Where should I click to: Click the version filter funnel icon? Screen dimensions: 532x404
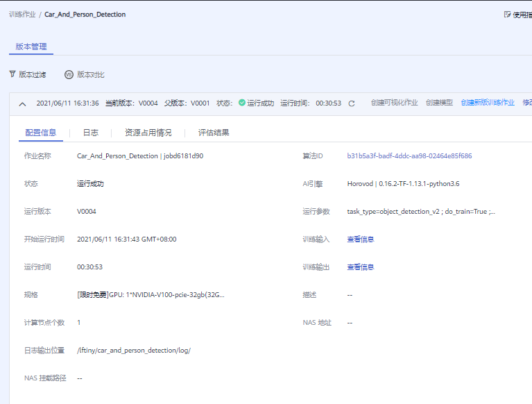pyautogui.click(x=12, y=74)
